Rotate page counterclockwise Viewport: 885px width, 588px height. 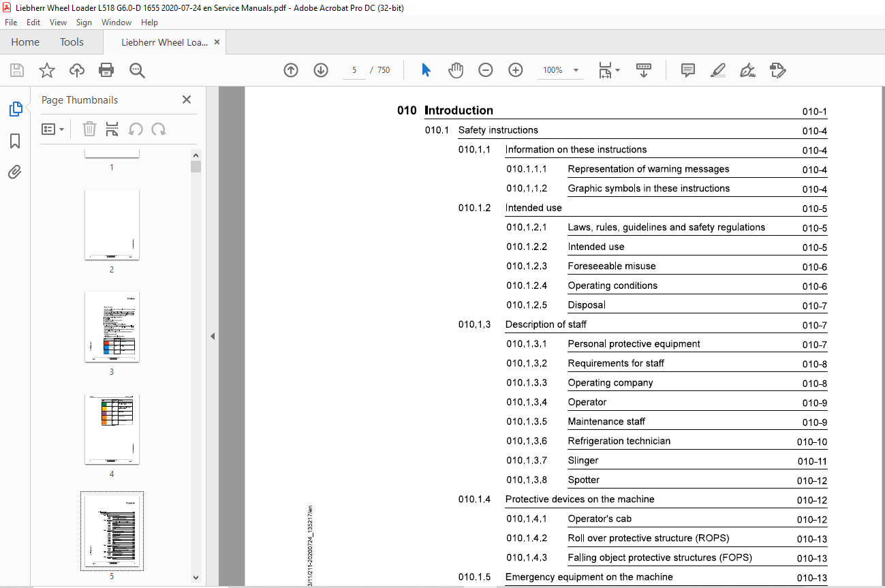(x=136, y=129)
